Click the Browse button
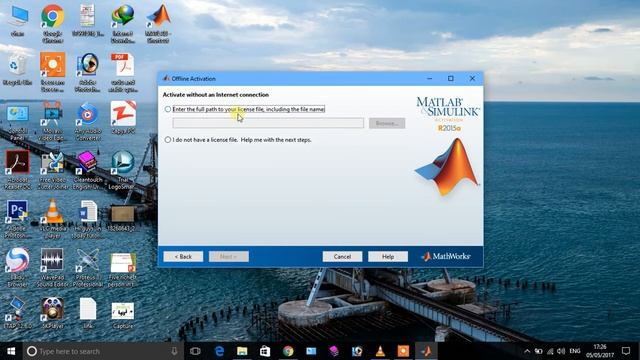The image size is (640, 360). coord(387,123)
